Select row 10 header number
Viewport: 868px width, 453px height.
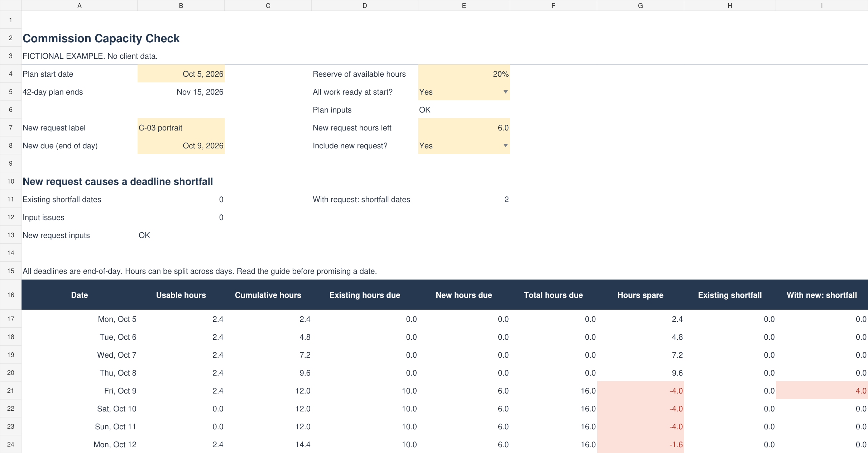coord(11,181)
